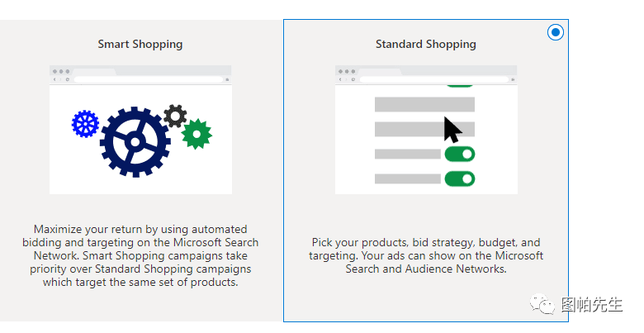Click the small blue gear icon

pos(85,124)
